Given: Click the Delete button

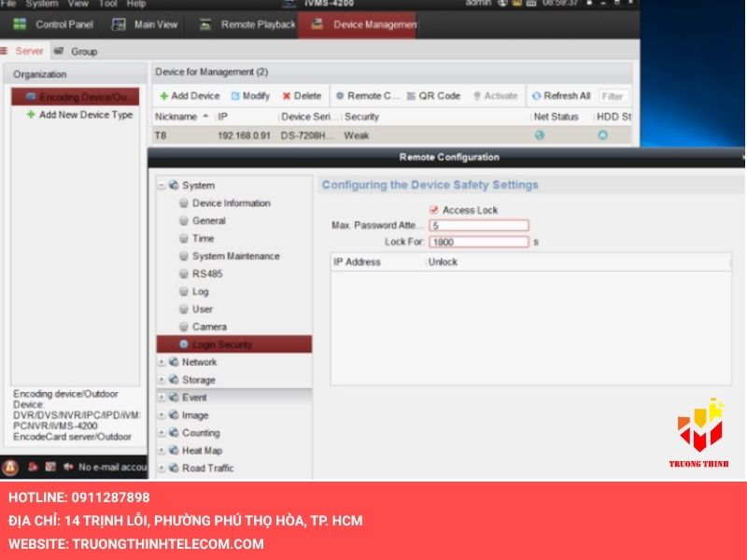Looking at the screenshot, I should click(302, 96).
